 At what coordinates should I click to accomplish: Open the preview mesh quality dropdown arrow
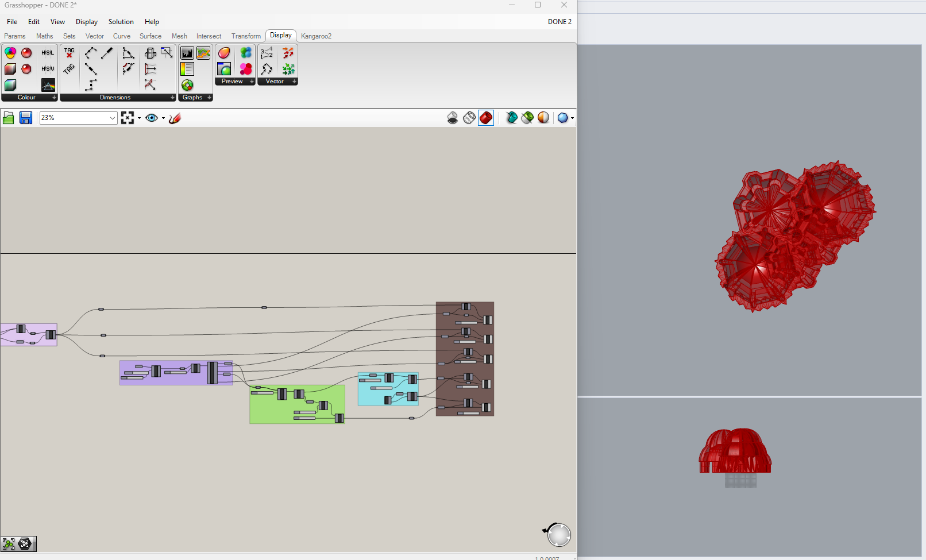[572, 118]
